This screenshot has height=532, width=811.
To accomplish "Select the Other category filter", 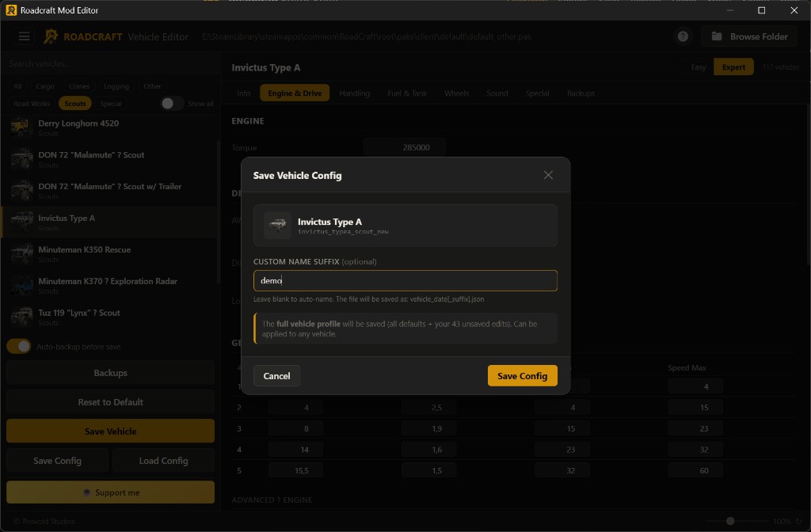I will [x=152, y=86].
